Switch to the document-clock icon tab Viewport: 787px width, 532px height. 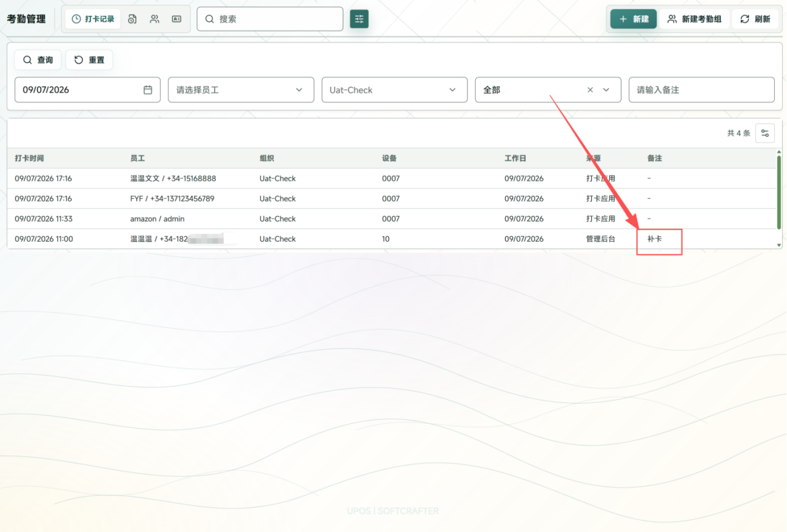132,19
